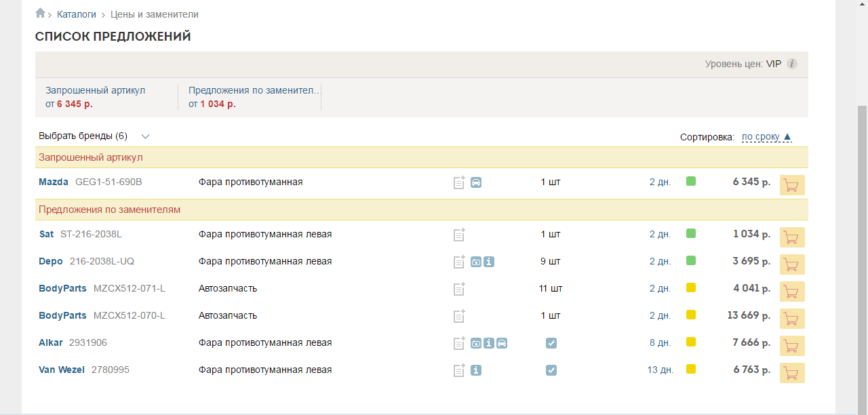
Task: Open 'Цены и заменители' breadcrumb
Action: [x=155, y=14]
